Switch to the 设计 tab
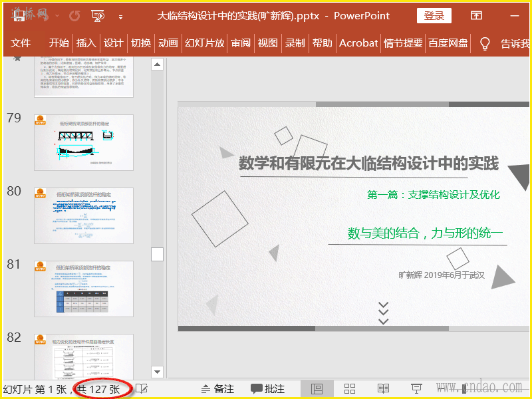This screenshot has height=399, width=532. (113, 43)
